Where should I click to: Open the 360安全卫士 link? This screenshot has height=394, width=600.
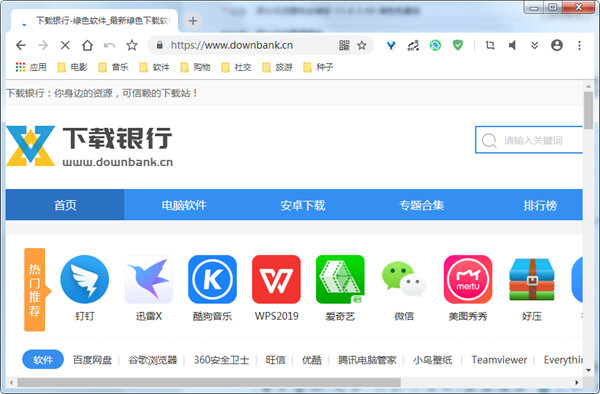click(221, 360)
